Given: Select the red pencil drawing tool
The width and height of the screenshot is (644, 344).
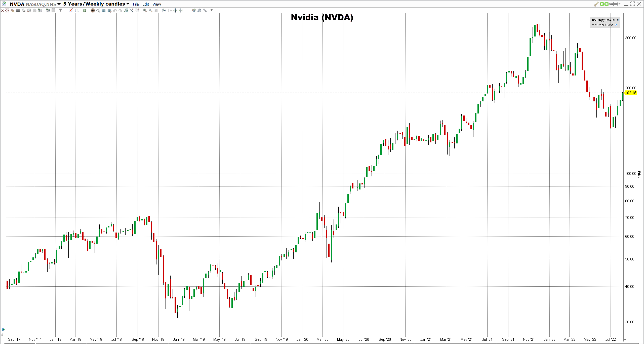Looking at the screenshot, I should pos(71,10).
